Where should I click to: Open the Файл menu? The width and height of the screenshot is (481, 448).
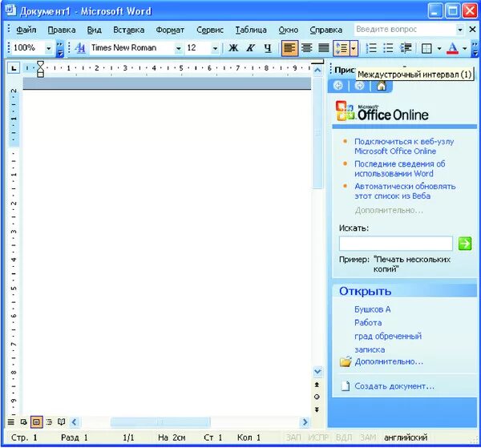26,30
